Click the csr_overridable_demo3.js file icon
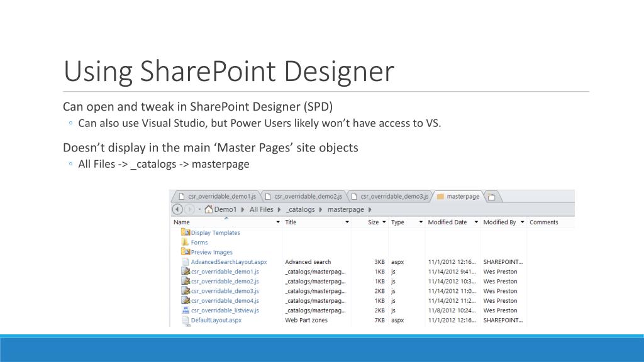Viewport: 644px width, 362px height. pos(186,290)
